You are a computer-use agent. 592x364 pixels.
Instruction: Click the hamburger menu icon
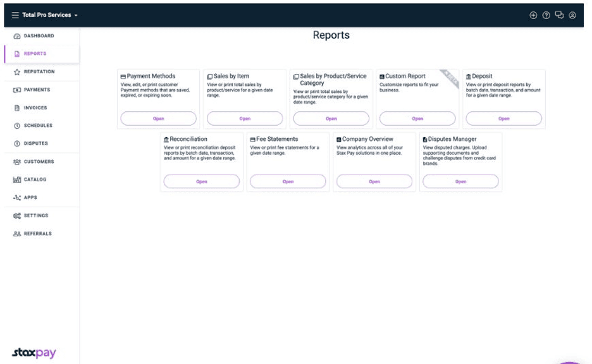[x=15, y=15]
